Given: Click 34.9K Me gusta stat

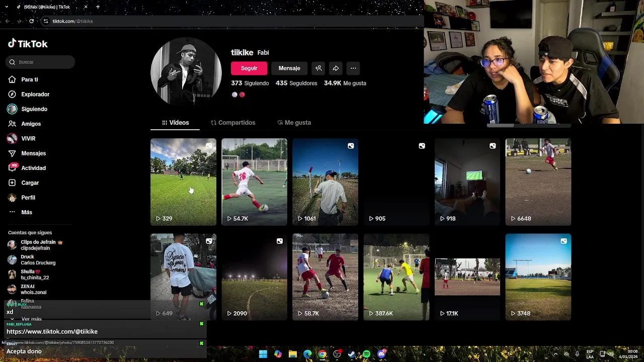Looking at the screenshot, I should pos(345,83).
